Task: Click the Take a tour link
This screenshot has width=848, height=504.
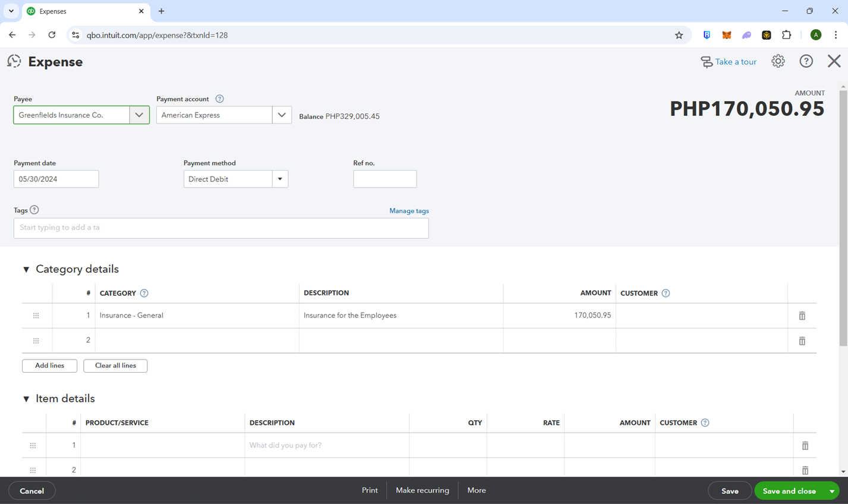Action: (729, 62)
